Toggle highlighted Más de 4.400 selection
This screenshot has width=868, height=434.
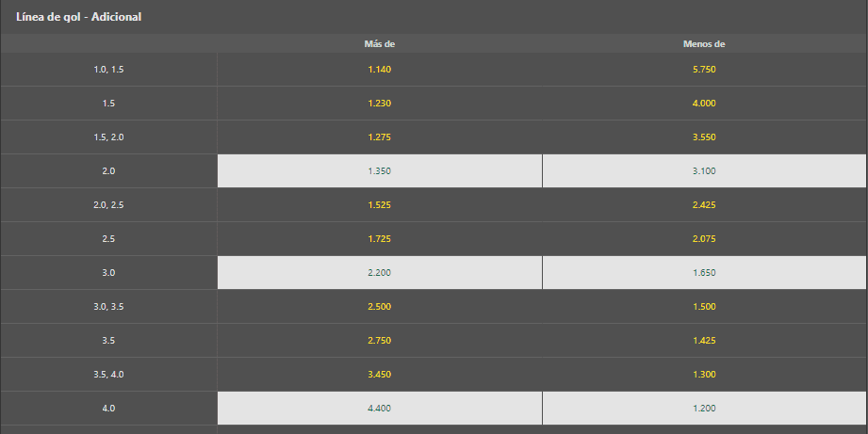[x=379, y=408]
